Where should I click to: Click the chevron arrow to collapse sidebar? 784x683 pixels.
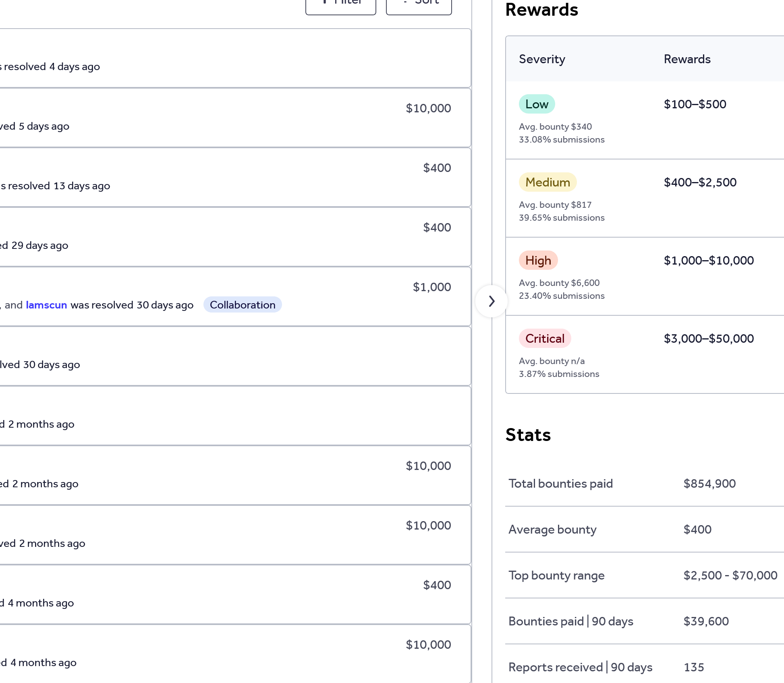point(491,301)
